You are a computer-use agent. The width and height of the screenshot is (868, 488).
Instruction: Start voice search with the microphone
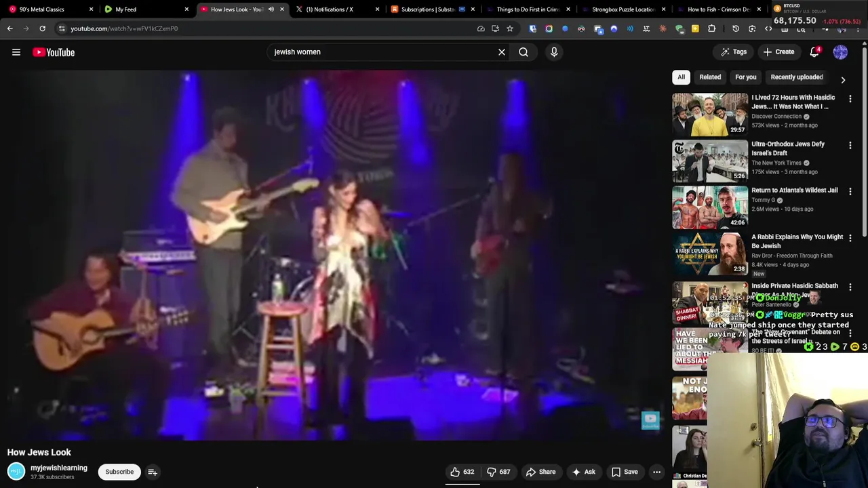tap(554, 52)
